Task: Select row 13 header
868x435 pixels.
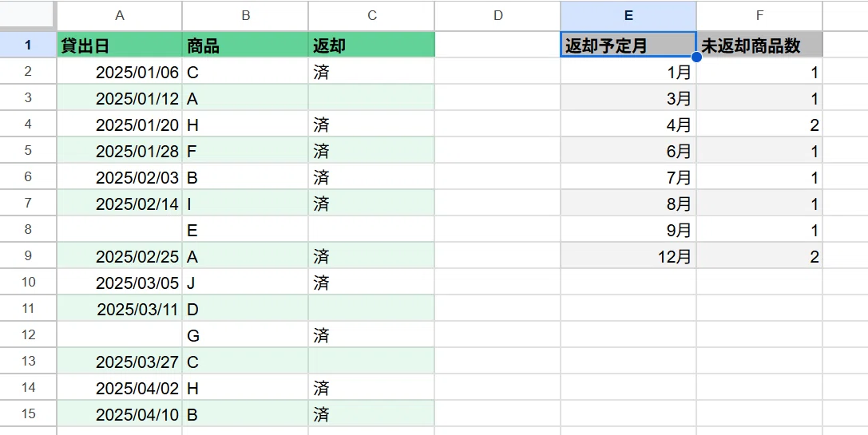Action: (x=28, y=361)
